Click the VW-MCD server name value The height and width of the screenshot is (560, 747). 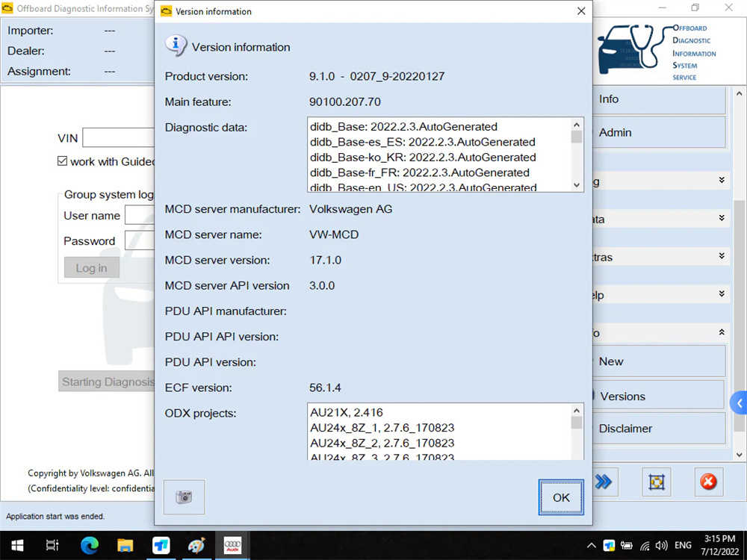334,234
